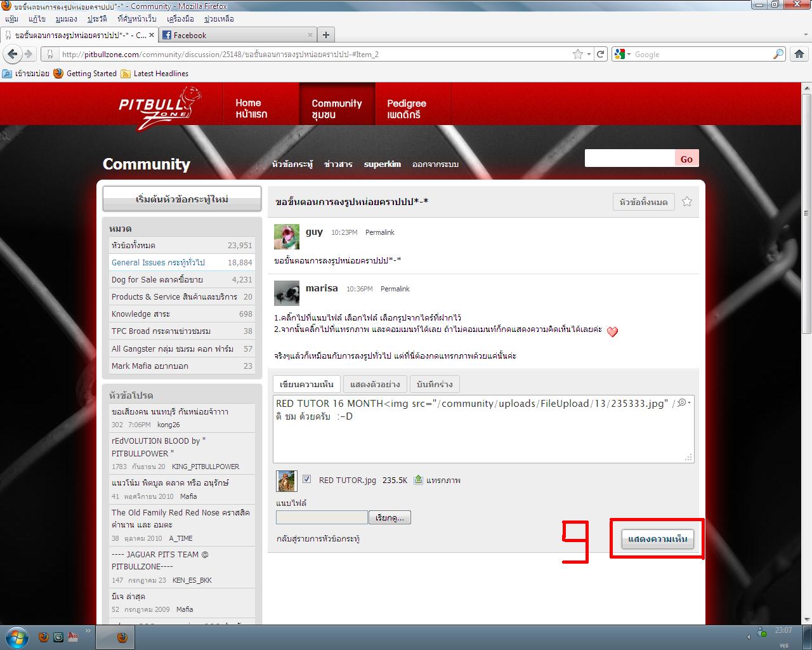Click guy's avatar picture
Viewport: 812px width, 650px height.
[287, 237]
